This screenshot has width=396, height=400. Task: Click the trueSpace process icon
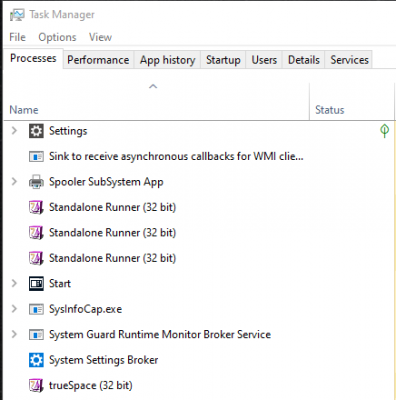pos(36,386)
